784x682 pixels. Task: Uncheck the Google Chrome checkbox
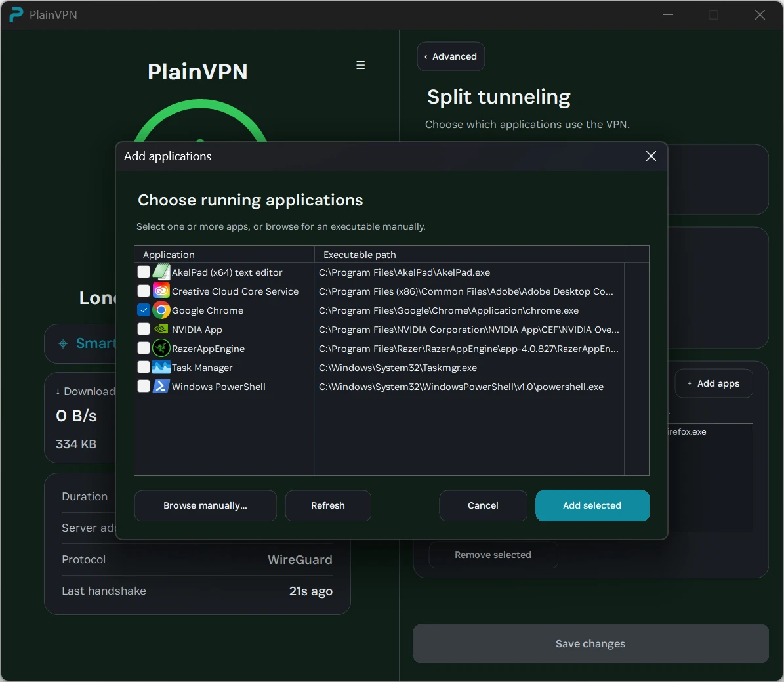tap(144, 310)
